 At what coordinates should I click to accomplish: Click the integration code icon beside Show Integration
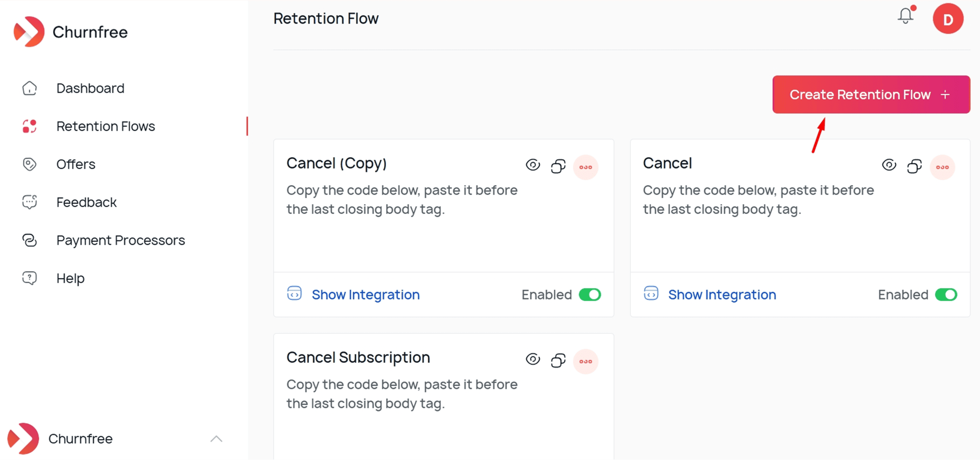click(294, 294)
